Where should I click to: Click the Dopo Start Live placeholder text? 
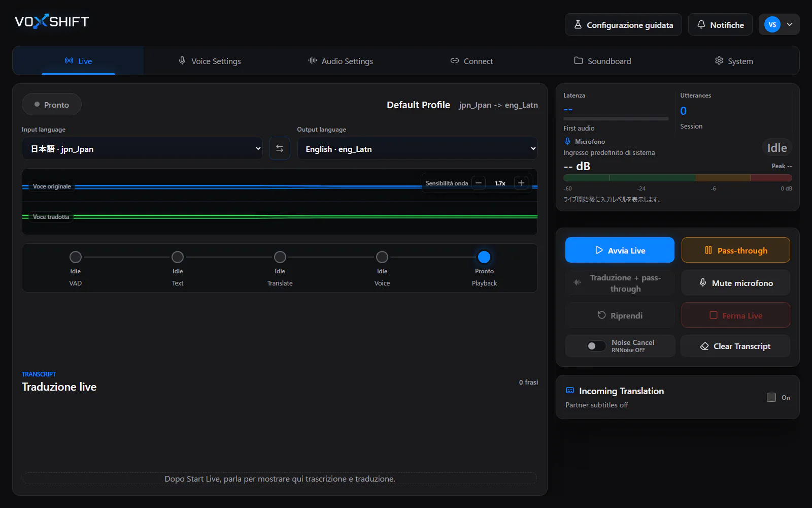280,479
